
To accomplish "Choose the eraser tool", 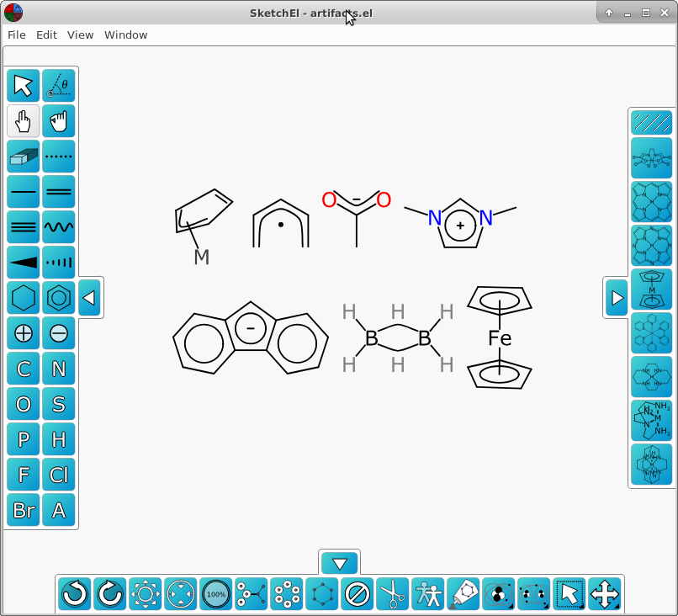I will [x=24, y=157].
